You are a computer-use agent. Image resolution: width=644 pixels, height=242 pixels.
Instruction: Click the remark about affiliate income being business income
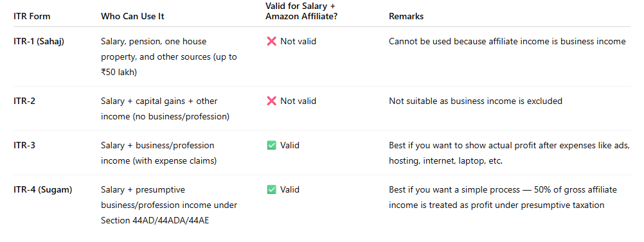point(507,42)
